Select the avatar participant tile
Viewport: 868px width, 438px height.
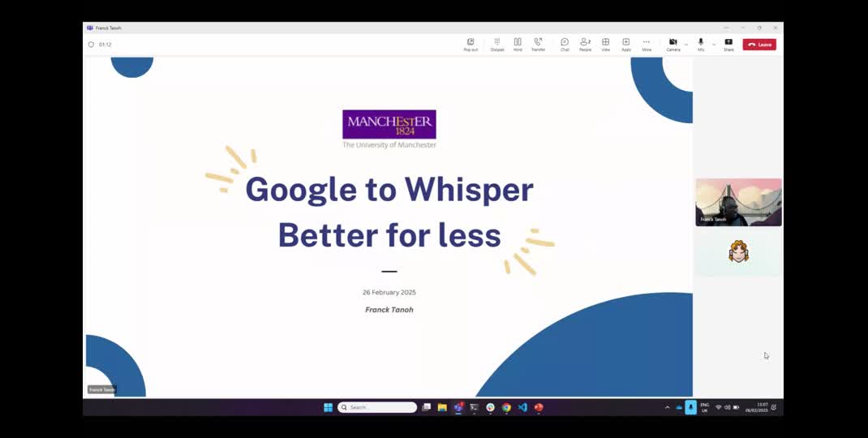[x=738, y=251]
